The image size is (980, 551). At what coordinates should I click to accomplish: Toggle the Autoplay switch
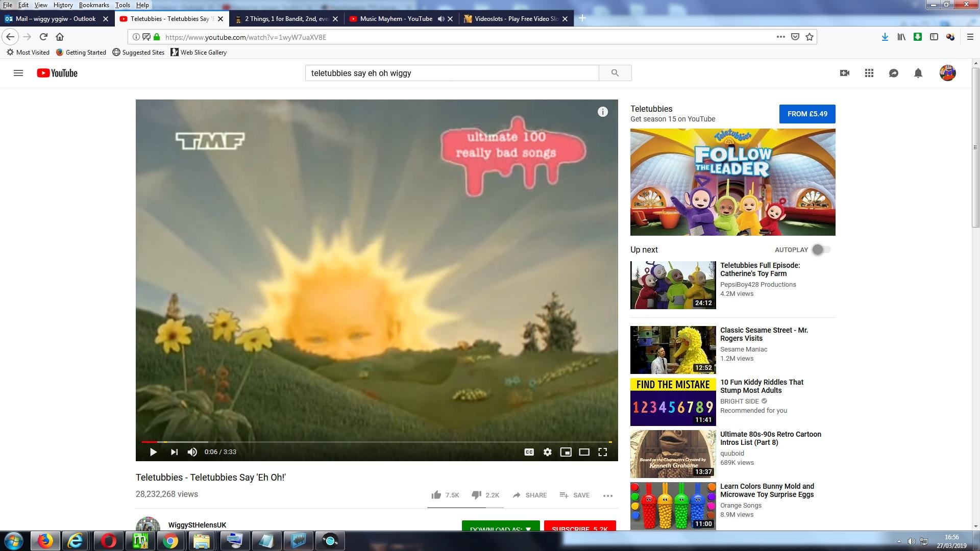click(x=821, y=249)
